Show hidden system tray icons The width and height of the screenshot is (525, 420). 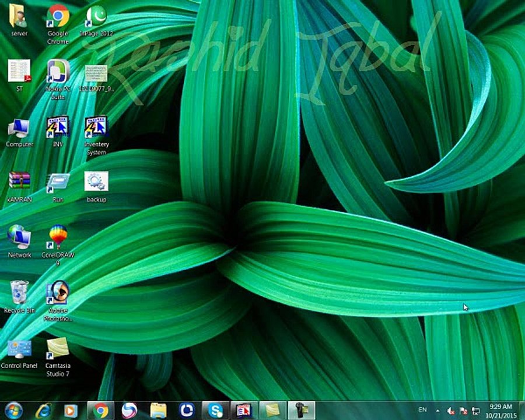(x=437, y=411)
